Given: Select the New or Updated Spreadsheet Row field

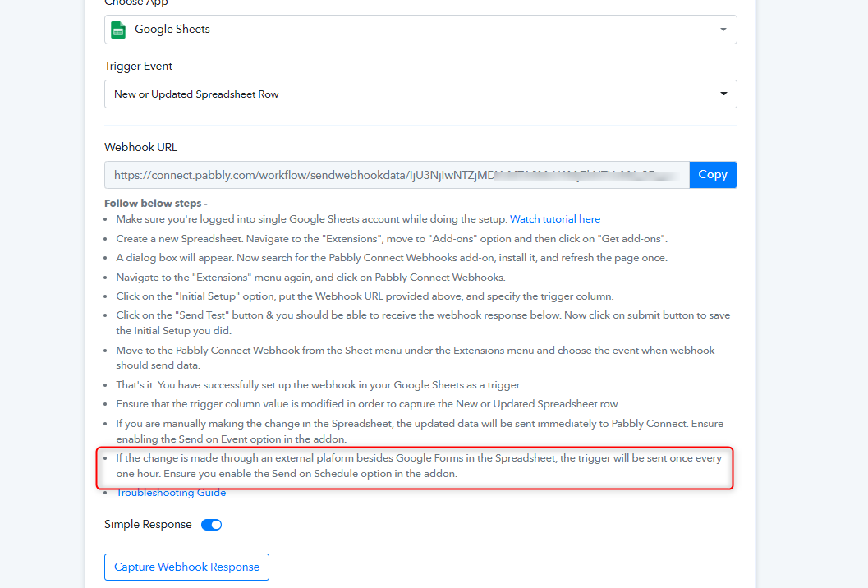Looking at the screenshot, I should [420, 94].
